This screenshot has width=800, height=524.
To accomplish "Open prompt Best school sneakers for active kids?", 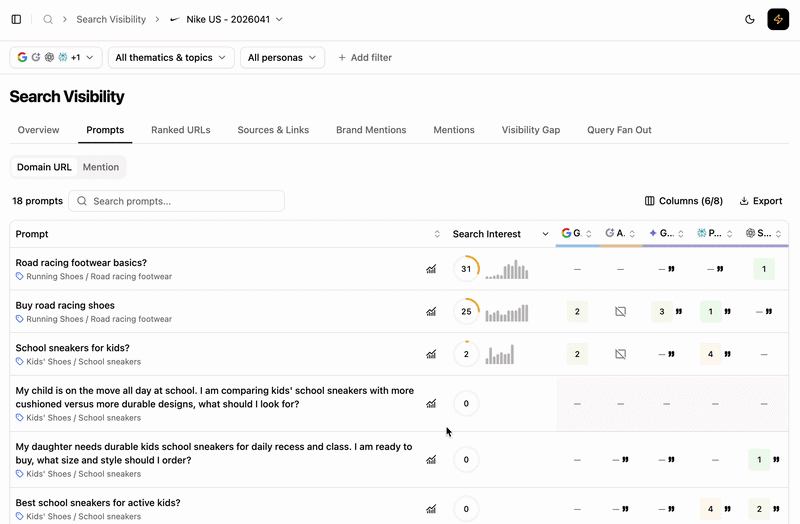I will pyautogui.click(x=98, y=503).
